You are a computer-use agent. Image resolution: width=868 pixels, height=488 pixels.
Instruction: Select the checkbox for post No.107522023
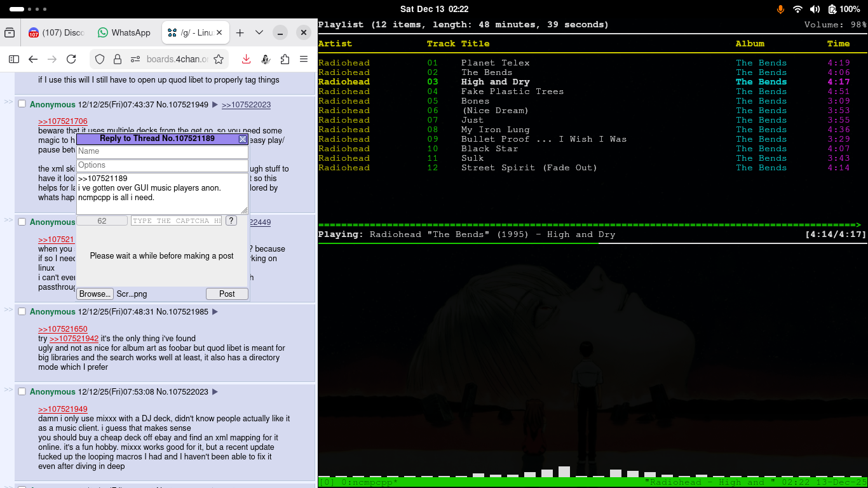tap(22, 391)
